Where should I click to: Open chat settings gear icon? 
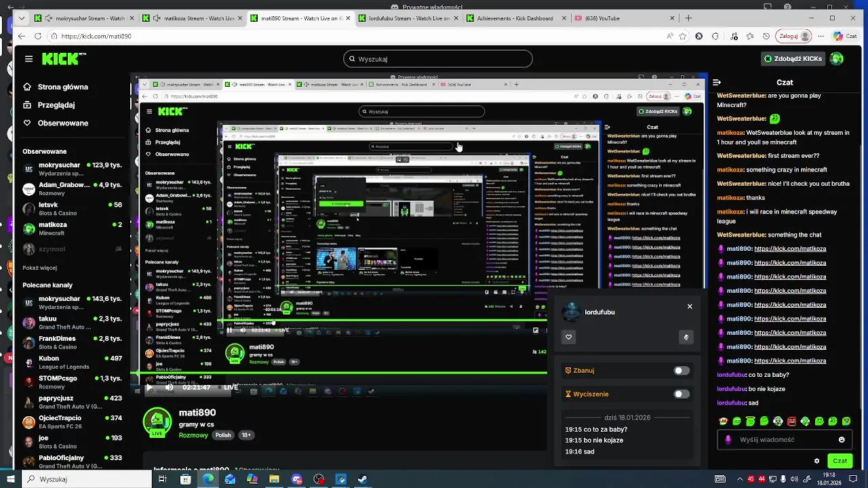816,461
